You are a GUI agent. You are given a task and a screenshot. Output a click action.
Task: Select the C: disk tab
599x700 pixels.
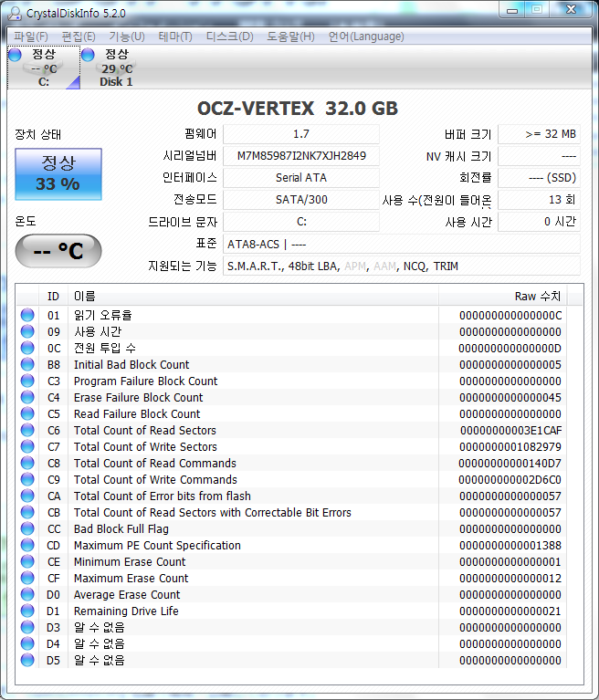(x=44, y=68)
